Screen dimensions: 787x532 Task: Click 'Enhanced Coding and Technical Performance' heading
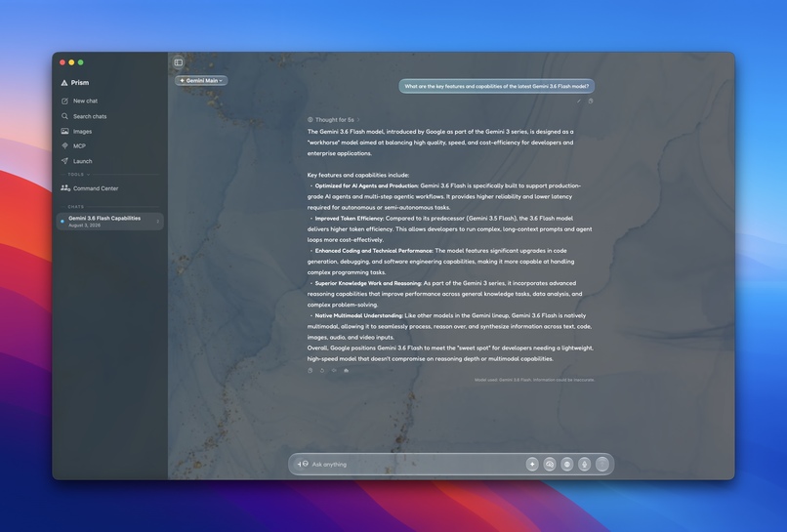[x=374, y=251]
